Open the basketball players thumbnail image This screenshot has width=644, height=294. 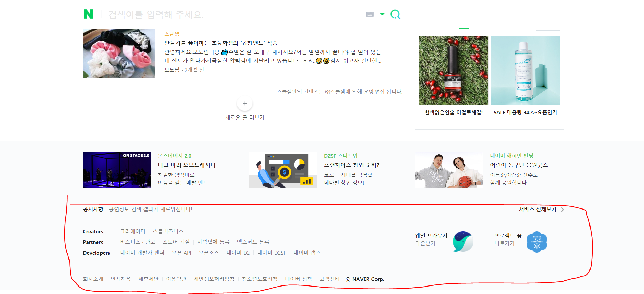tap(449, 170)
